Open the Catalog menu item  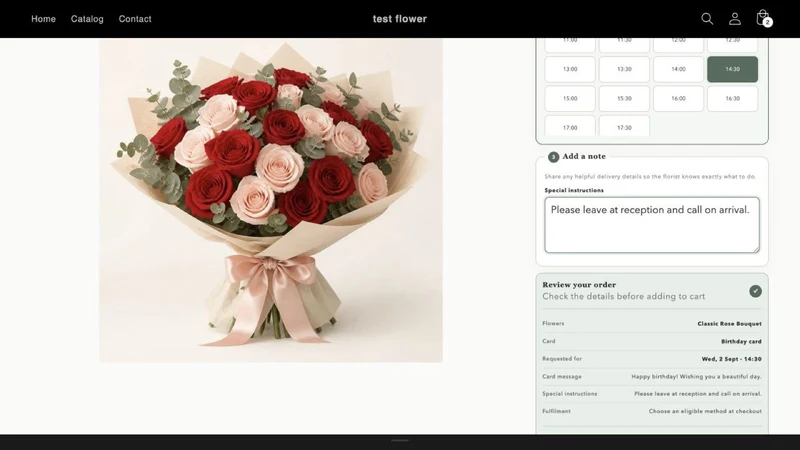pyautogui.click(x=87, y=19)
